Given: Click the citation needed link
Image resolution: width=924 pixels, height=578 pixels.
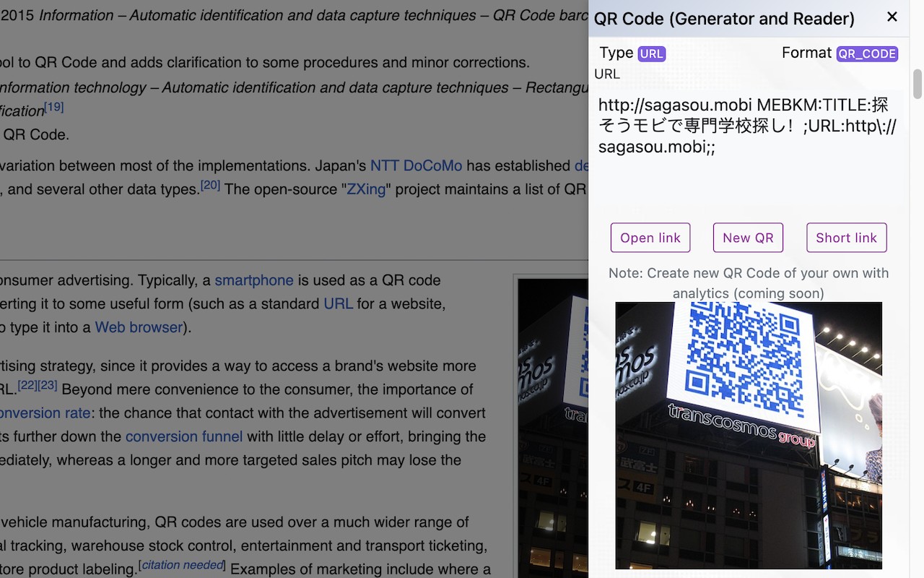Looking at the screenshot, I should pyautogui.click(x=182, y=565).
